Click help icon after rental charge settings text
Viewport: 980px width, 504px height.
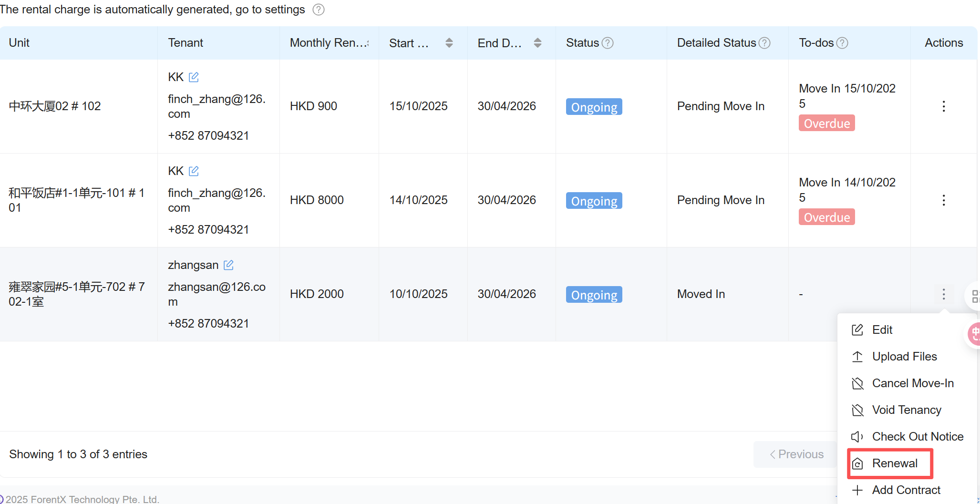click(x=319, y=10)
